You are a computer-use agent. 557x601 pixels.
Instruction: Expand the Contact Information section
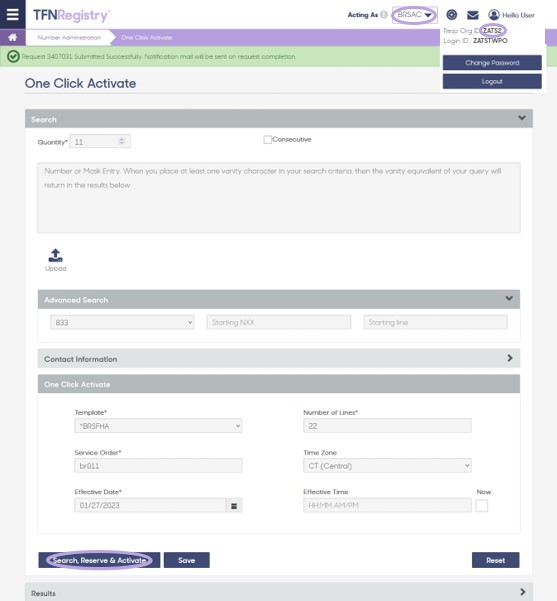click(279, 359)
